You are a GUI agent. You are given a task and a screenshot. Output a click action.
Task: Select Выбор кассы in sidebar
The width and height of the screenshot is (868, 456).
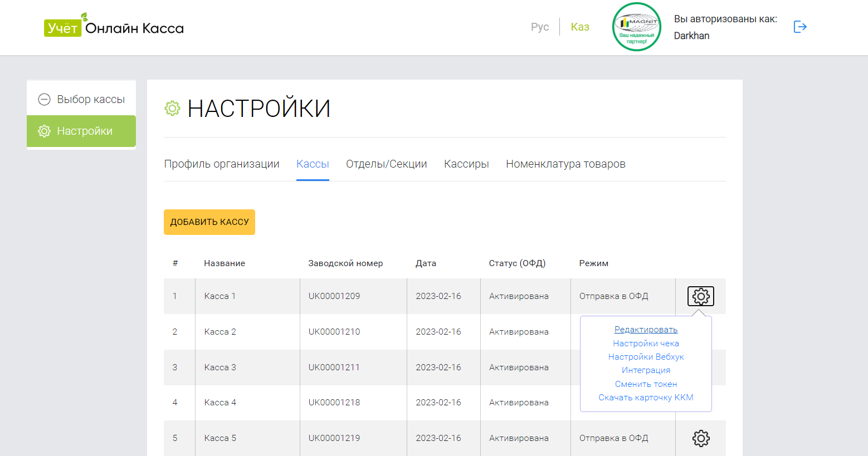(x=81, y=99)
